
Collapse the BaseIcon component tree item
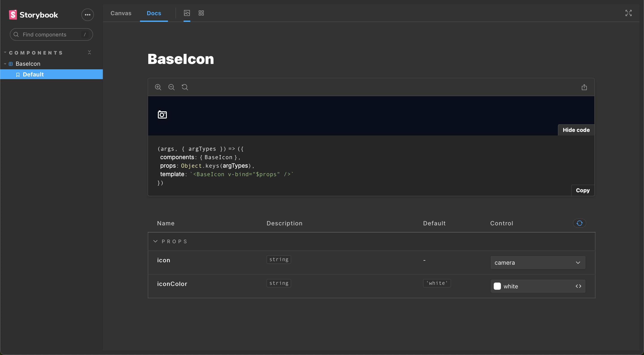[x=5, y=64]
